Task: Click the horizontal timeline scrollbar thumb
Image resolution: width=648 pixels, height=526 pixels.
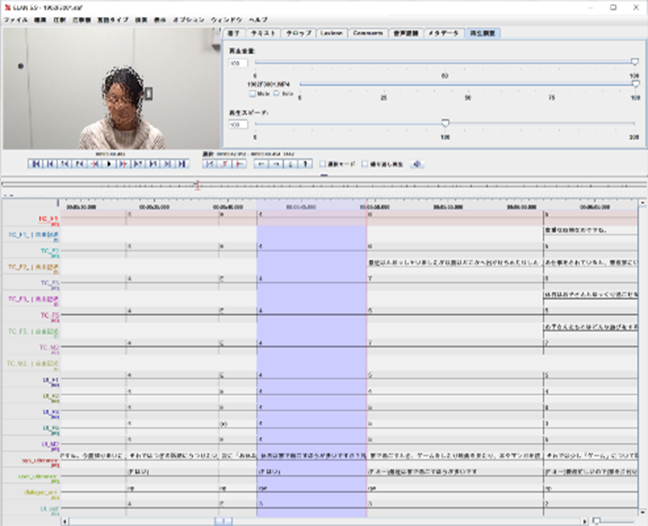Action: point(224,520)
